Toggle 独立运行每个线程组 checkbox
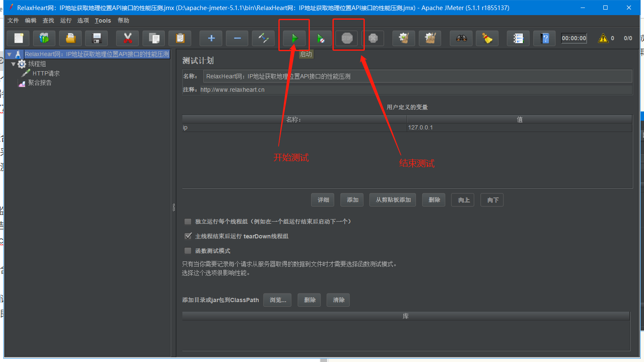 (x=188, y=221)
